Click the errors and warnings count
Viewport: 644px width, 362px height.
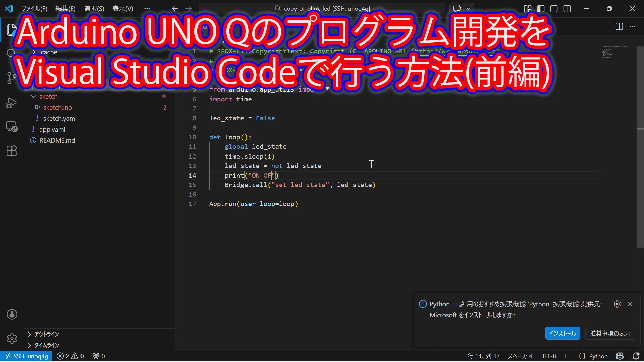tap(70, 356)
